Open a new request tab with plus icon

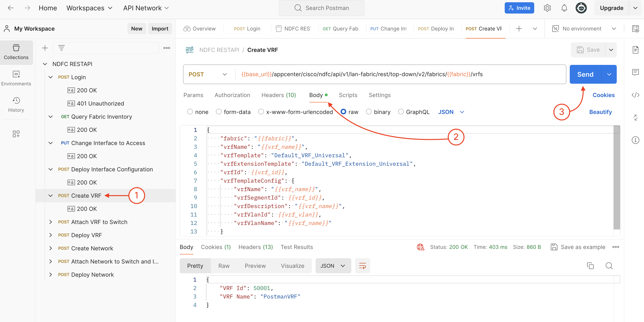tap(519, 29)
